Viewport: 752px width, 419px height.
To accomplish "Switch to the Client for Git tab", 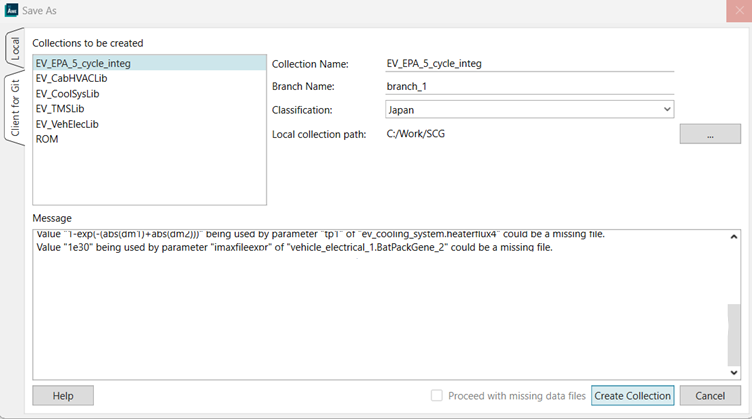I will [x=14, y=108].
